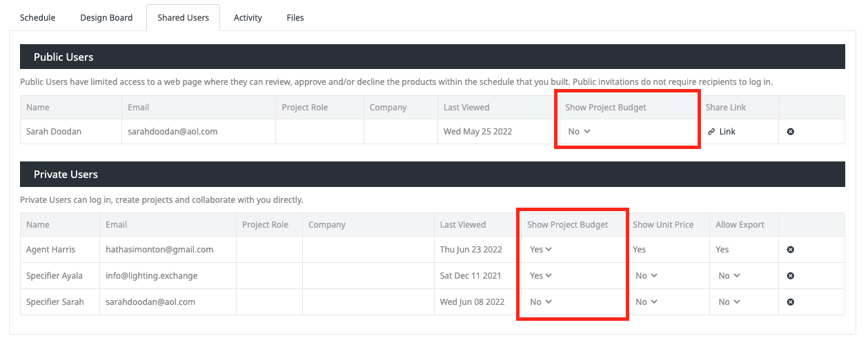Viewport: 868px width, 347px height.
Task: Open the Design Board tab
Action: 106,18
